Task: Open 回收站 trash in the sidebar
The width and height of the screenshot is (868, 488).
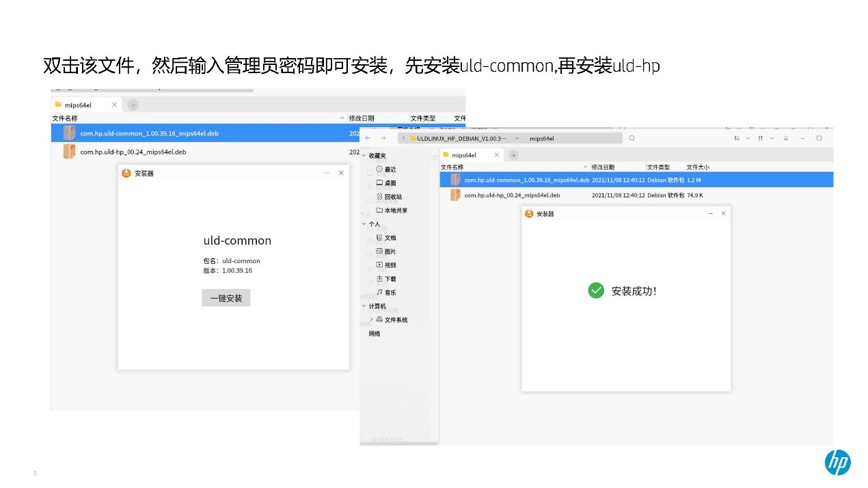Action: (392, 197)
